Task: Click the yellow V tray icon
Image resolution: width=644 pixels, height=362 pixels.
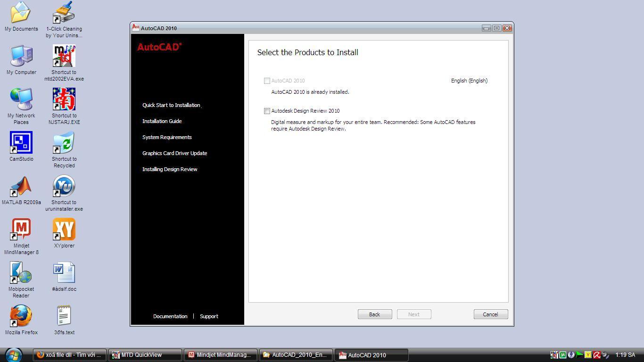Action: [x=588, y=355]
